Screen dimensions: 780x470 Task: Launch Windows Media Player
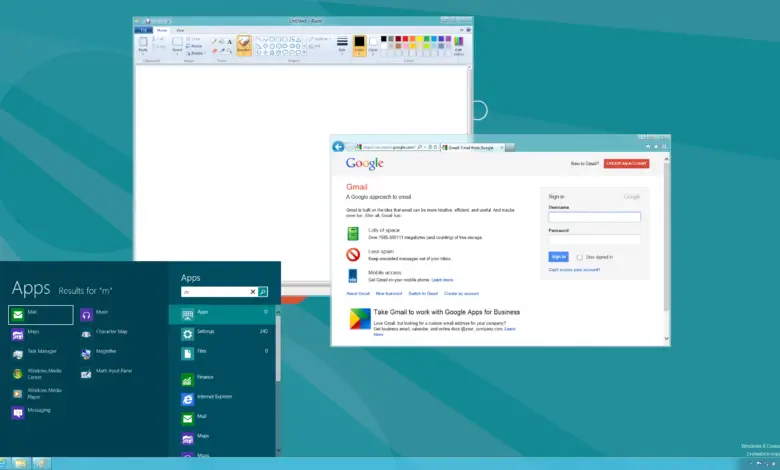37,393
